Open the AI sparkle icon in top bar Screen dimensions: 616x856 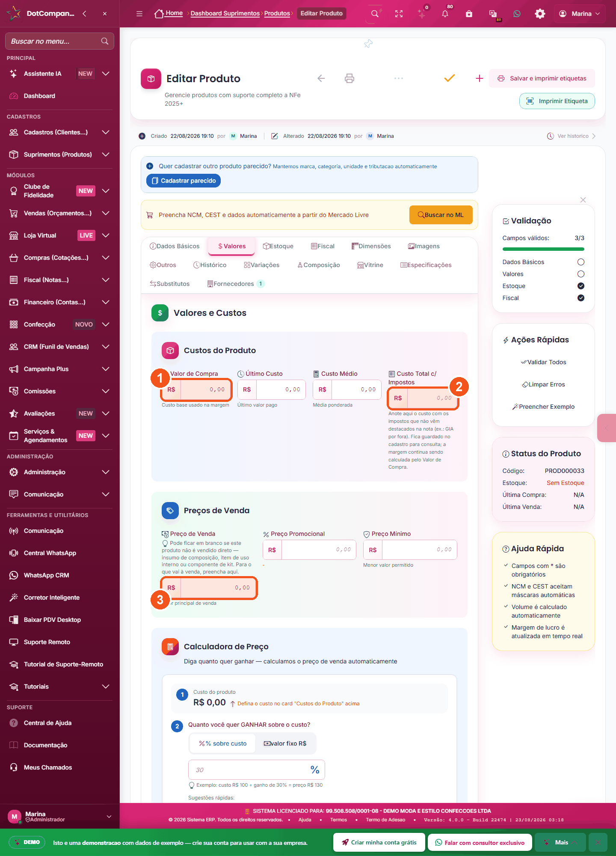[x=422, y=14]
